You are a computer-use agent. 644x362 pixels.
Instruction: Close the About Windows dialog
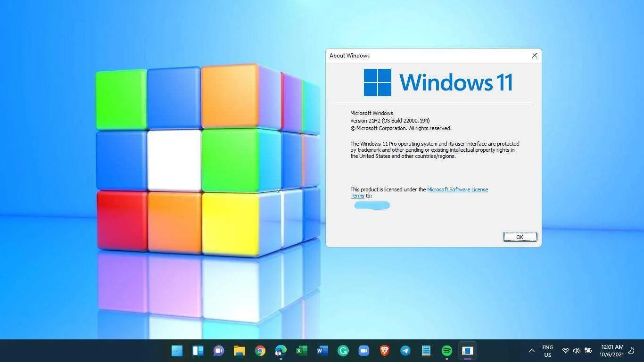pos(534,55)
